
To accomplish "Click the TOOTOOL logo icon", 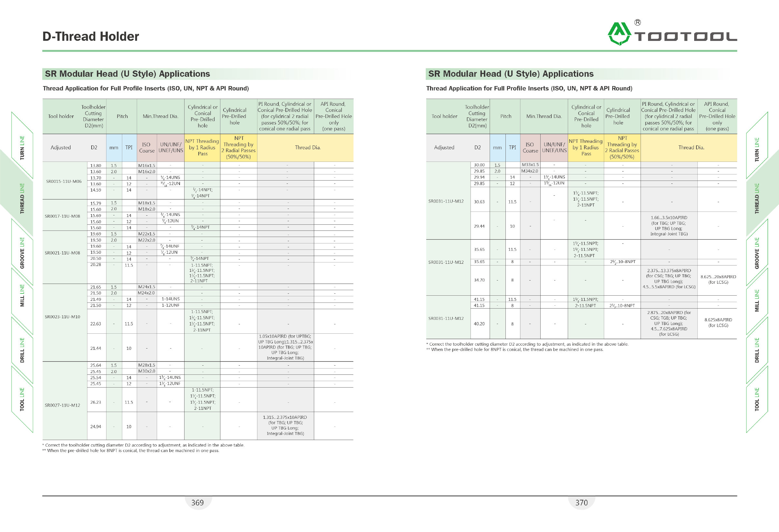I will tap(619, 34).
